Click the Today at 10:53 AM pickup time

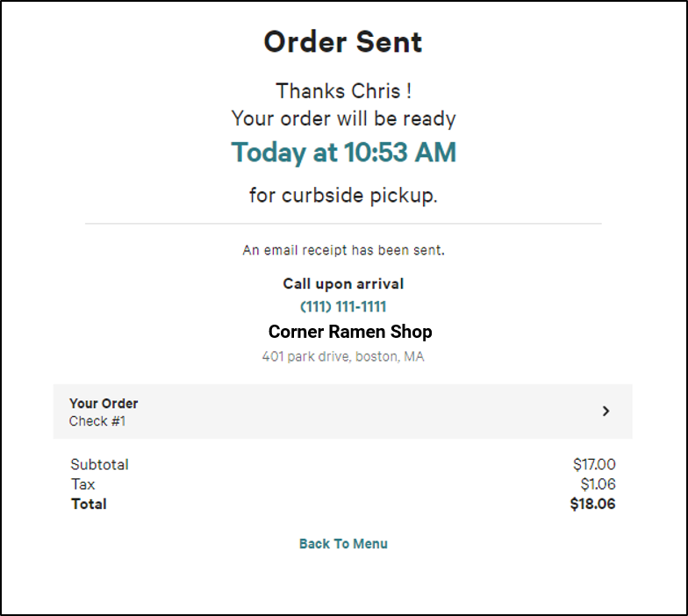(x=344, y=153)
